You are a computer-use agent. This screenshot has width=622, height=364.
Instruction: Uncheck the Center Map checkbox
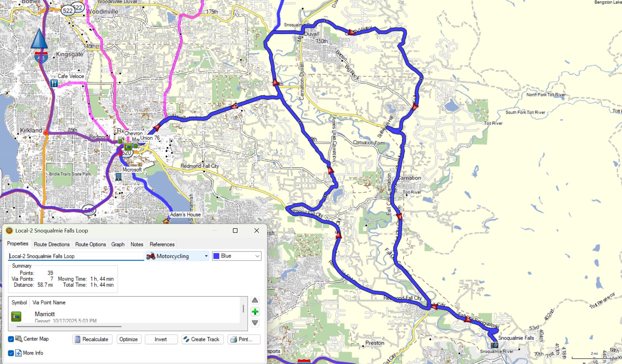11,339
